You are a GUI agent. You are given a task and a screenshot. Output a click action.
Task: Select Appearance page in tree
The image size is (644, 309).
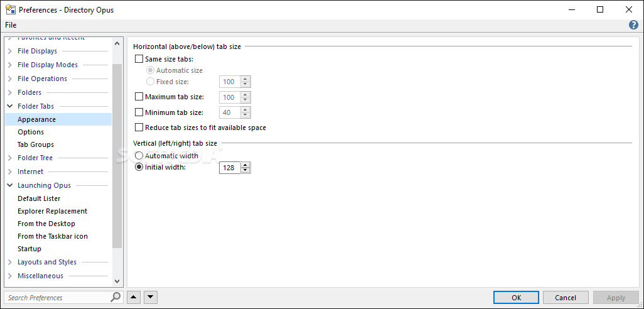coord(58,119)
